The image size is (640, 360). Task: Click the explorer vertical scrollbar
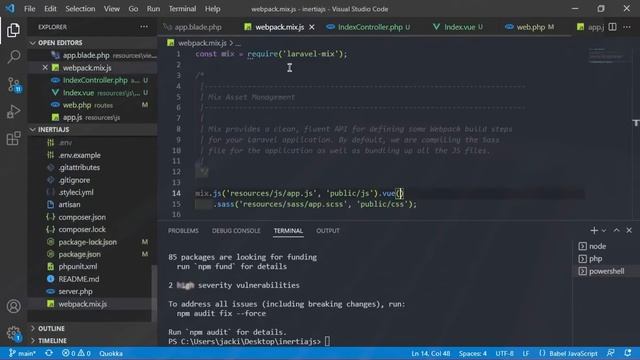(x=154, y=293)
